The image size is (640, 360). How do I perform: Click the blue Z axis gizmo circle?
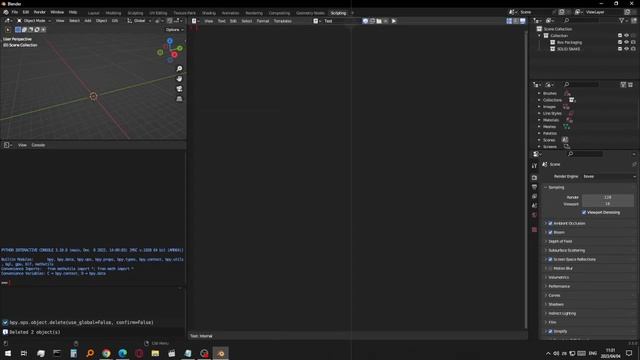coord(170,41)
